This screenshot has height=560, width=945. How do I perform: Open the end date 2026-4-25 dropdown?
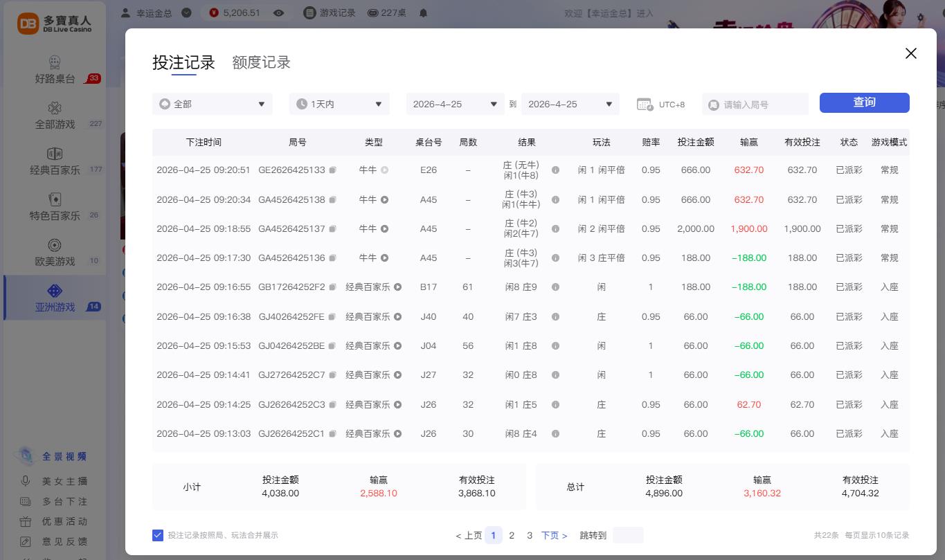coord(570,104)
